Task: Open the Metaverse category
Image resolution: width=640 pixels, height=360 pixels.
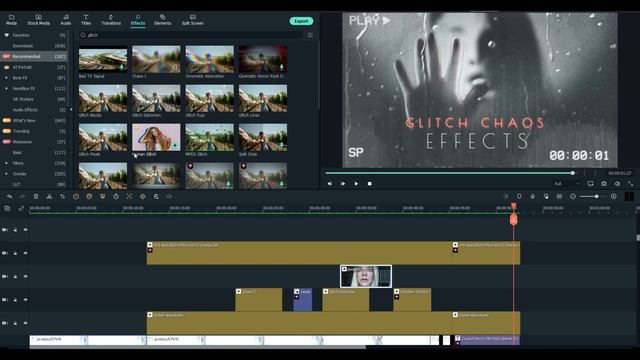Action: (33, 142)
